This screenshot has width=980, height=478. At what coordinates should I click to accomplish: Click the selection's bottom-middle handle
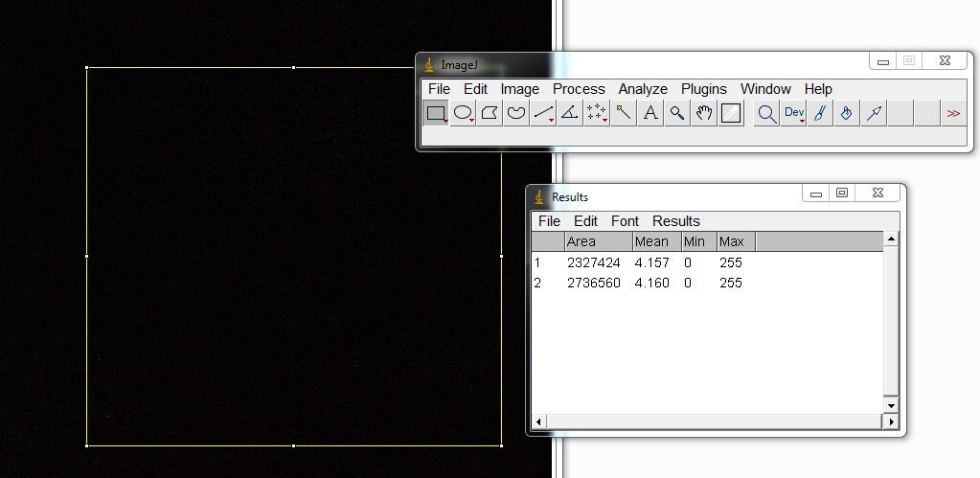click(294, 445)
